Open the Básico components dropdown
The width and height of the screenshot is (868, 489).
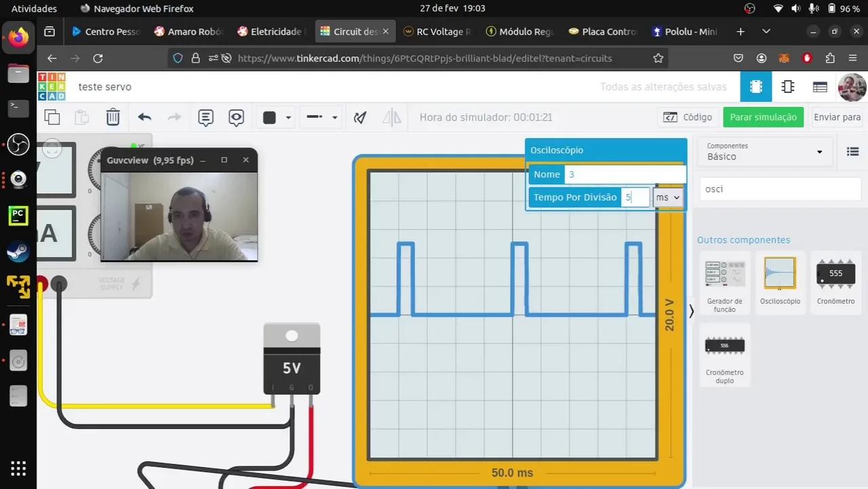(764, 151)
